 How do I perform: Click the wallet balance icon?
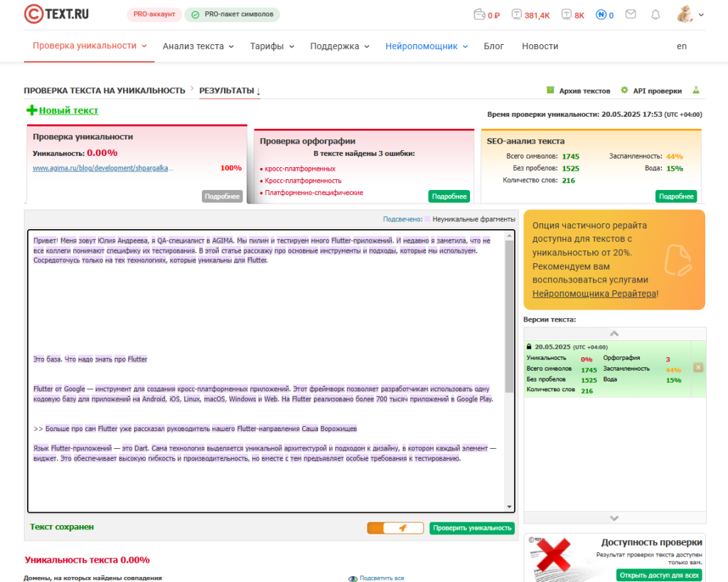click(x=479, y=15)
